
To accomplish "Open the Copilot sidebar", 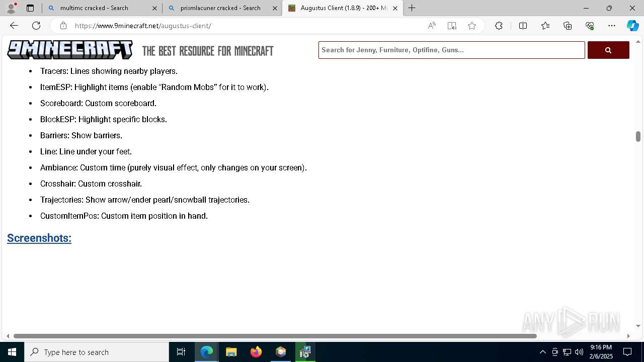I will tap(632, 26).
